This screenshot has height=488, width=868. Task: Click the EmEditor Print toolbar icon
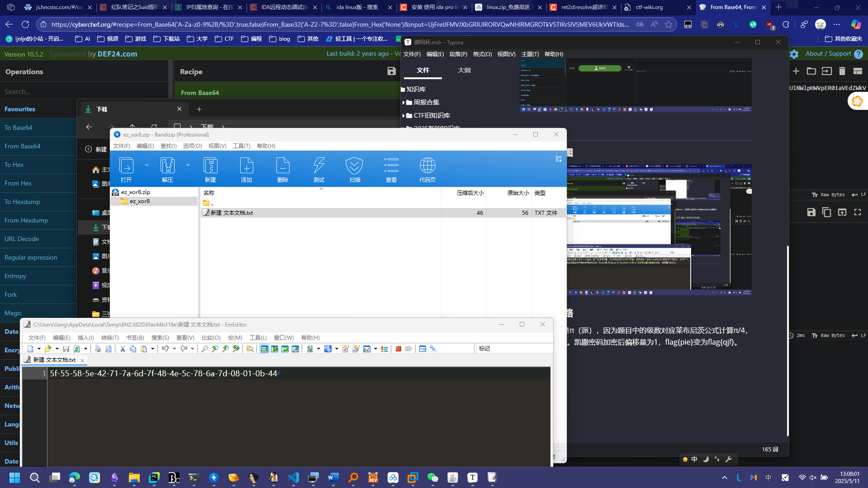(x=98, y=349)
